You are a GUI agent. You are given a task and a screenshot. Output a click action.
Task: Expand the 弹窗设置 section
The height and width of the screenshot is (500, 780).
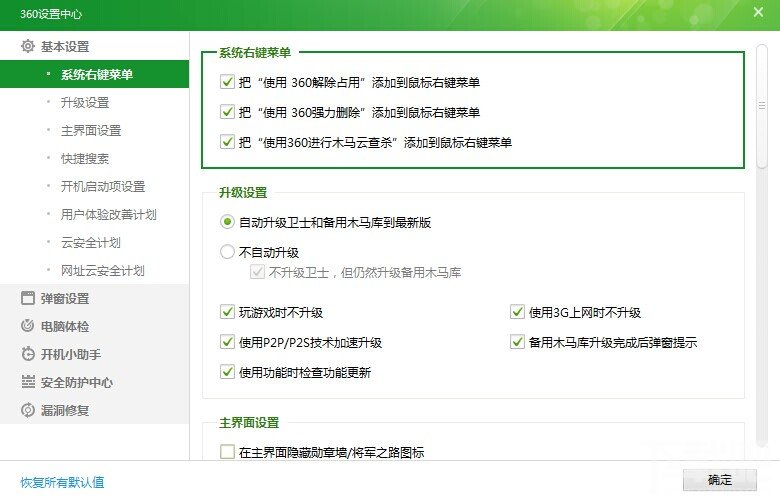[95, 298]
